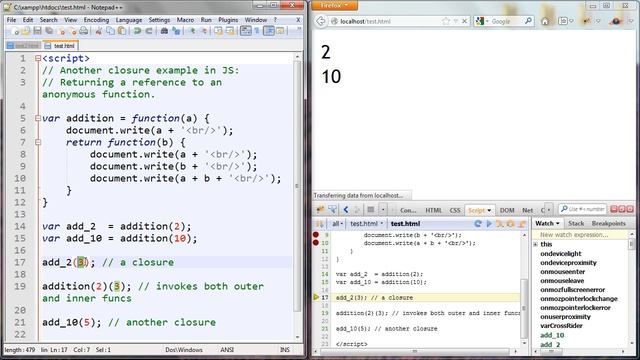
Task: Click the Notepad++ editor vertical scrollbar thumb
Action: pos(297,186)
